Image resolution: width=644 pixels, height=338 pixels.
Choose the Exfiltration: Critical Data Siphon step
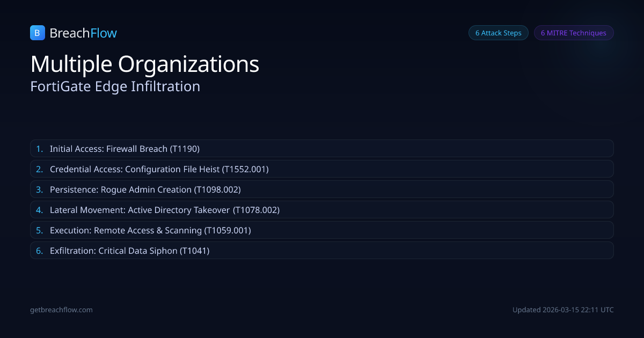coord(129,251)
